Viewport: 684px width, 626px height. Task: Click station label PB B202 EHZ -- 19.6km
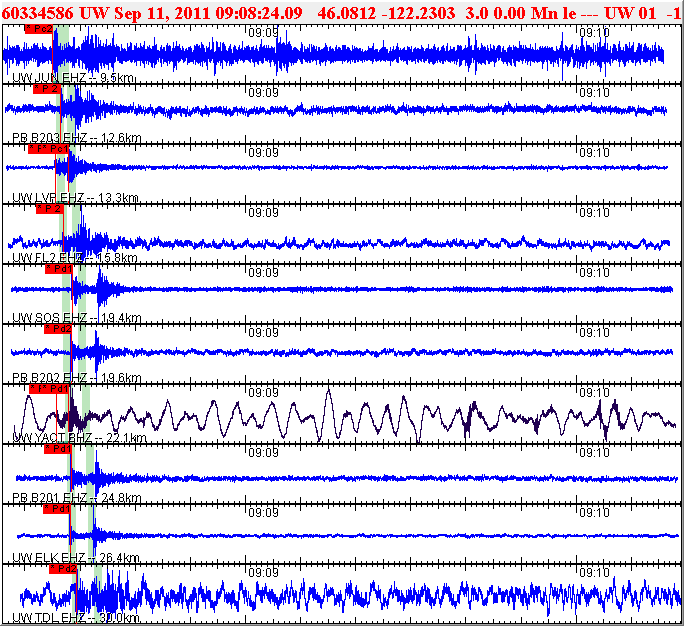pos(77,378)
